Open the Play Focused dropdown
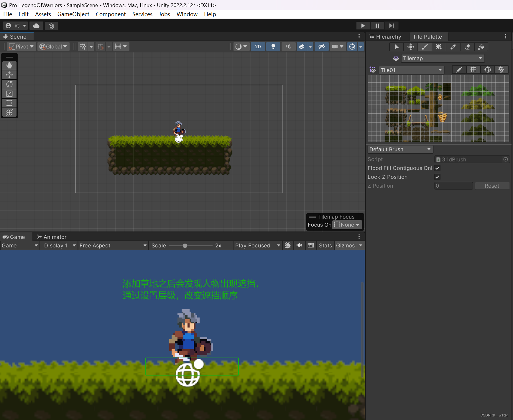This screenshot has height=420, width=513. (x=258, y=246)
